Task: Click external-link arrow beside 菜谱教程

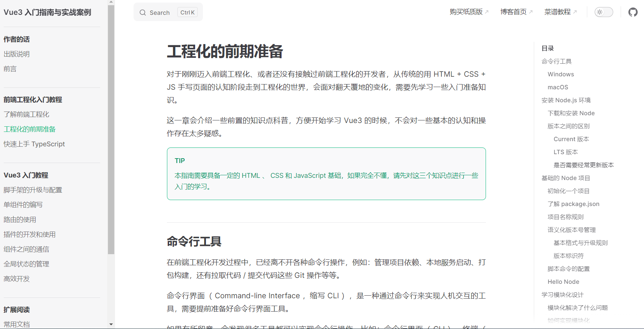Action: tap(575, 12)
